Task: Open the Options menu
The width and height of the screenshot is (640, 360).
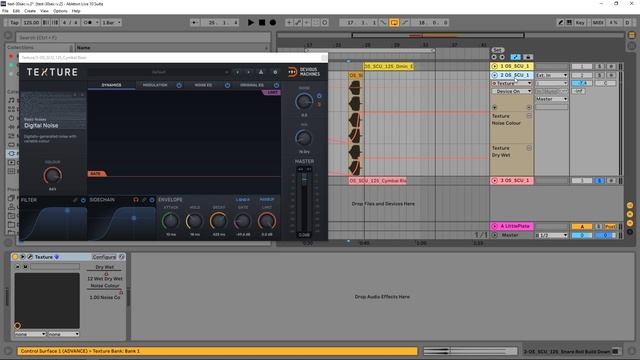Action: (60, 11)
